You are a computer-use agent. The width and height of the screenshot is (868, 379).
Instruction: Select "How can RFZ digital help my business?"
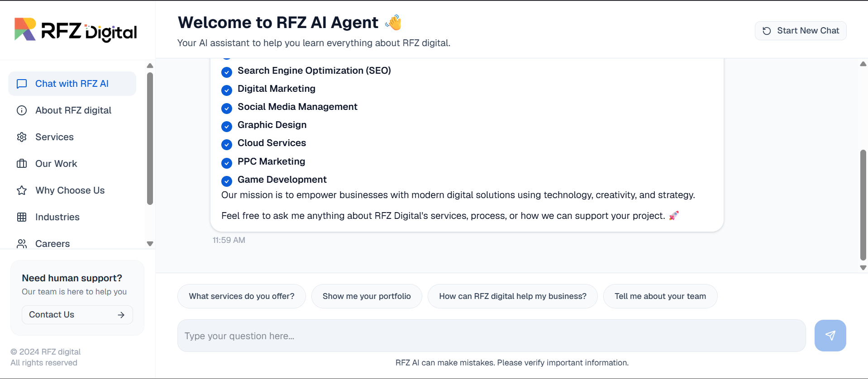click(513, 296)
